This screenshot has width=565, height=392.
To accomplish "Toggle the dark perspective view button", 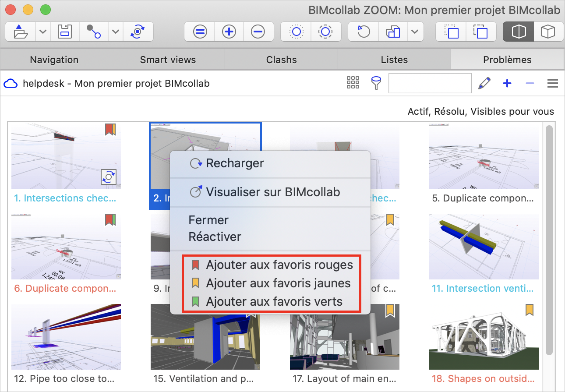I will (519, 32).
